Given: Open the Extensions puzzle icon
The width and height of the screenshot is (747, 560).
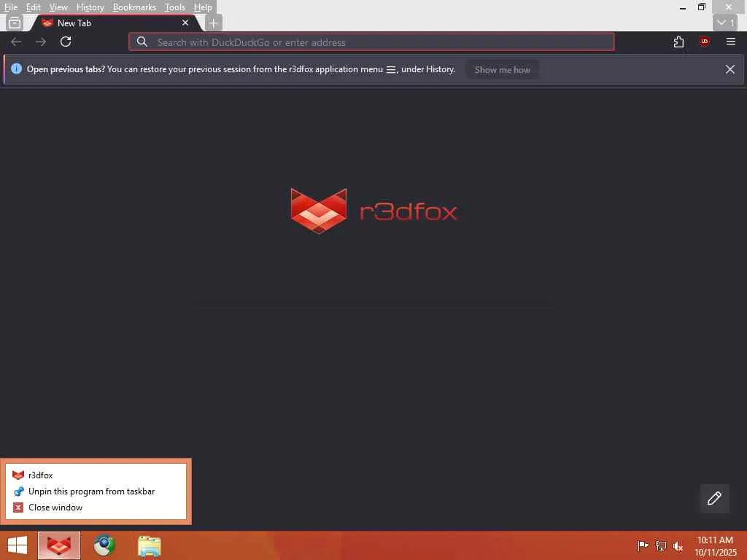Looking at the screenshot, I should (679, 42).
